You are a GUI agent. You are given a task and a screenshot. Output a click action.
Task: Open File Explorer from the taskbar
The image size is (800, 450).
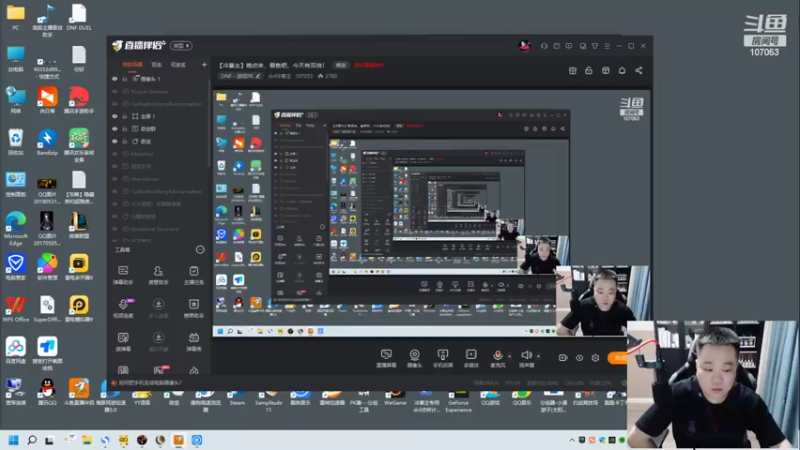pos(87,440)
